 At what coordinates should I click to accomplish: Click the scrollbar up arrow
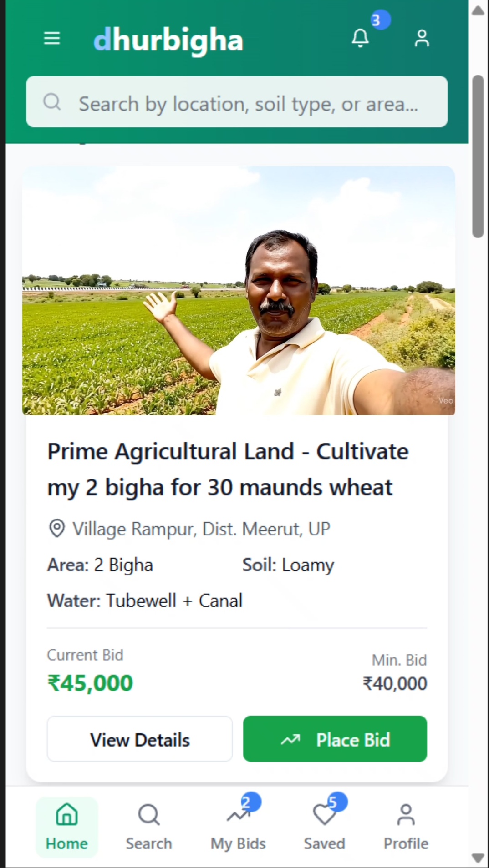478,11
